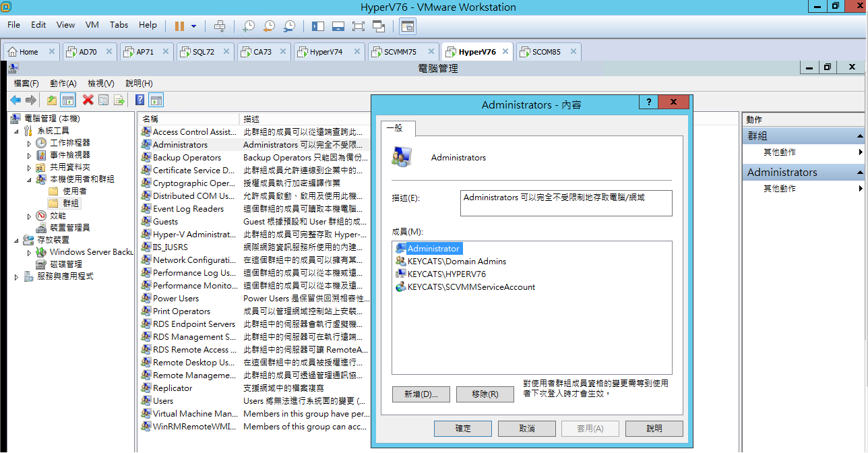
Task: Open the 動作(A) menu
Action: pyautogui.click(x=63, y=84)
